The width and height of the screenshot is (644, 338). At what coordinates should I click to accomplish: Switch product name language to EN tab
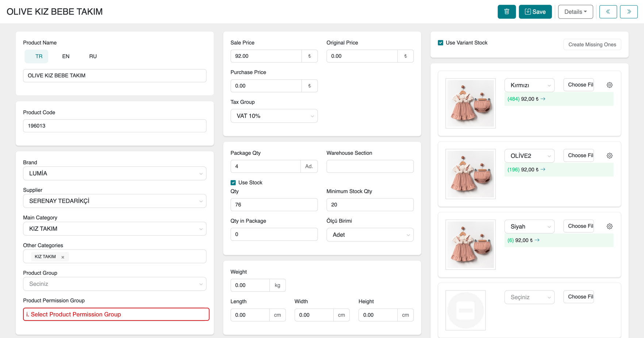pyautogui.click(x=66, y=56)
